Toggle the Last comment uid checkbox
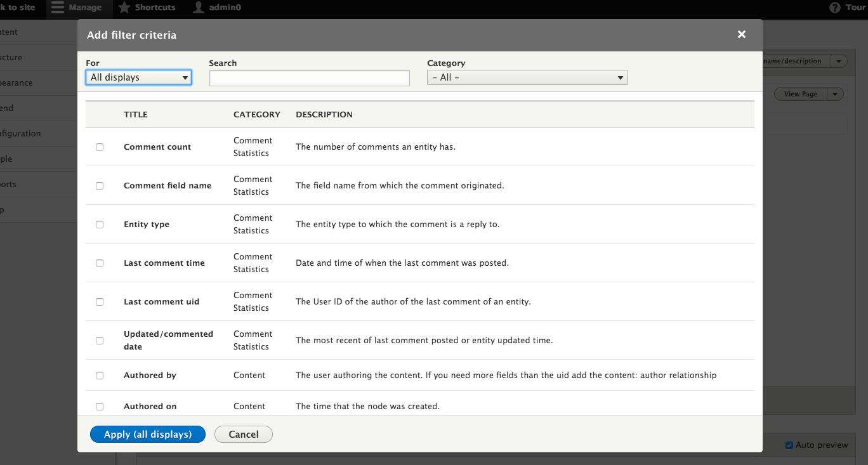Viewport: 868px width, 465px height. tap(100, 302)
